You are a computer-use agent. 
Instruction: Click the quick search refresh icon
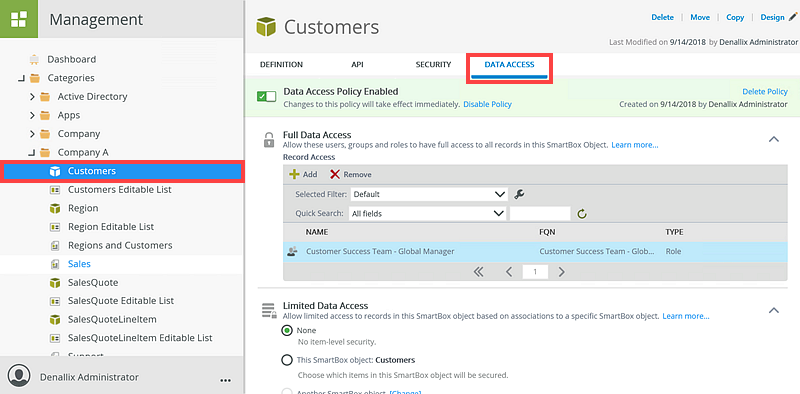[582, 214]
